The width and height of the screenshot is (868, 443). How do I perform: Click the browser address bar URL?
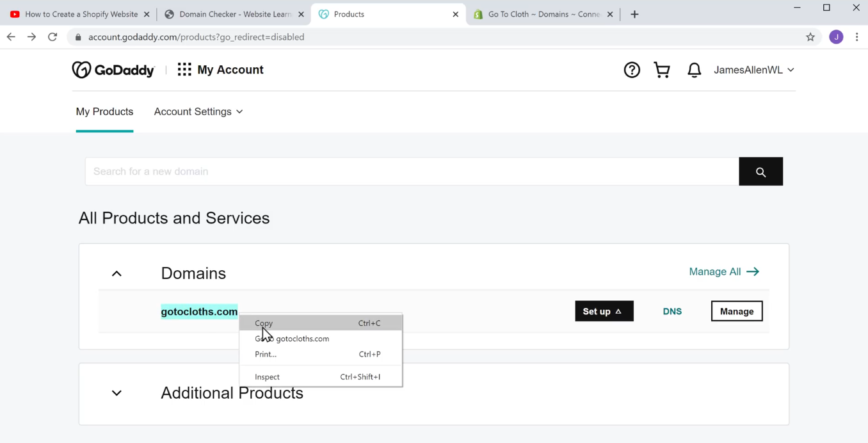197,37
